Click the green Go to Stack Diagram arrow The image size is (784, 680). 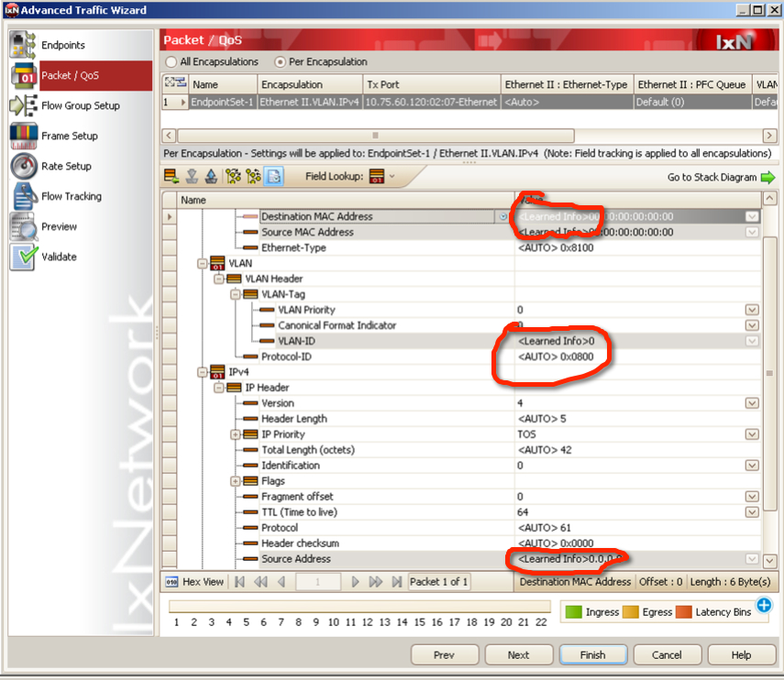click(x=767, y=178)
